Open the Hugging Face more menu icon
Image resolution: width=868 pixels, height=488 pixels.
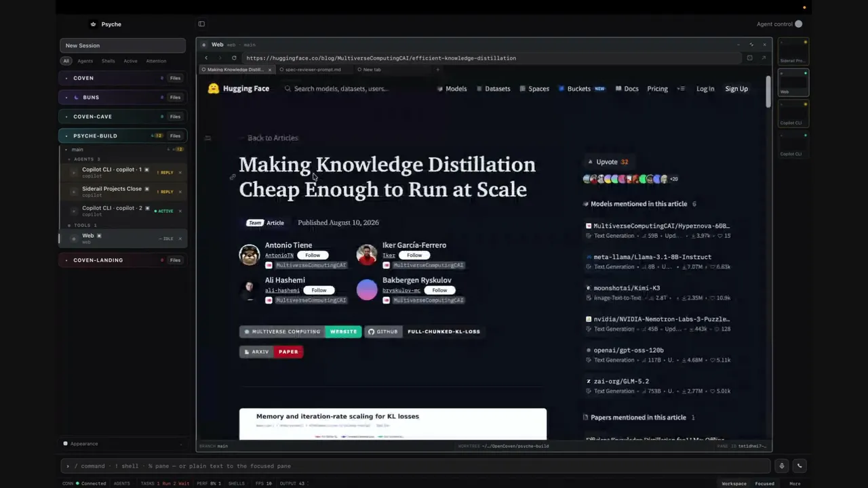click(682, 89)
